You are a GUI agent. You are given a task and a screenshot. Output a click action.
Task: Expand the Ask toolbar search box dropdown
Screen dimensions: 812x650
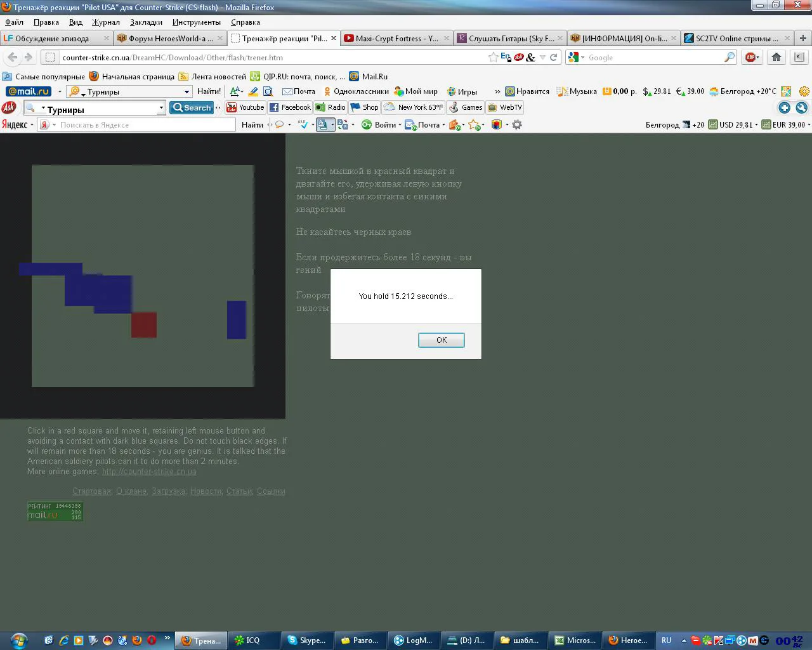(x=161, y=108)
